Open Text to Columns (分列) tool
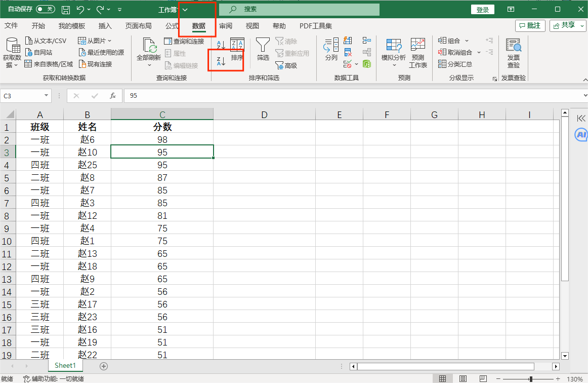 (331, 50)
